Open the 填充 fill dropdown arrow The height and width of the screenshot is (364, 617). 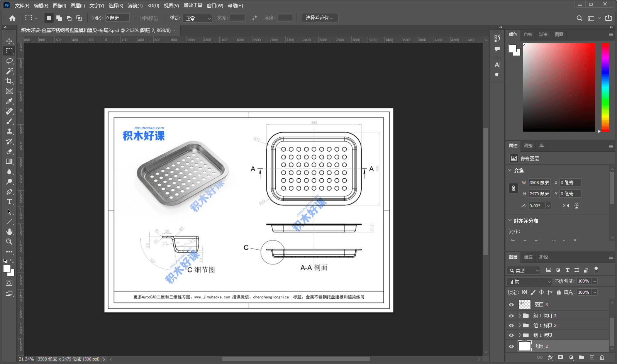pos(595,292)
